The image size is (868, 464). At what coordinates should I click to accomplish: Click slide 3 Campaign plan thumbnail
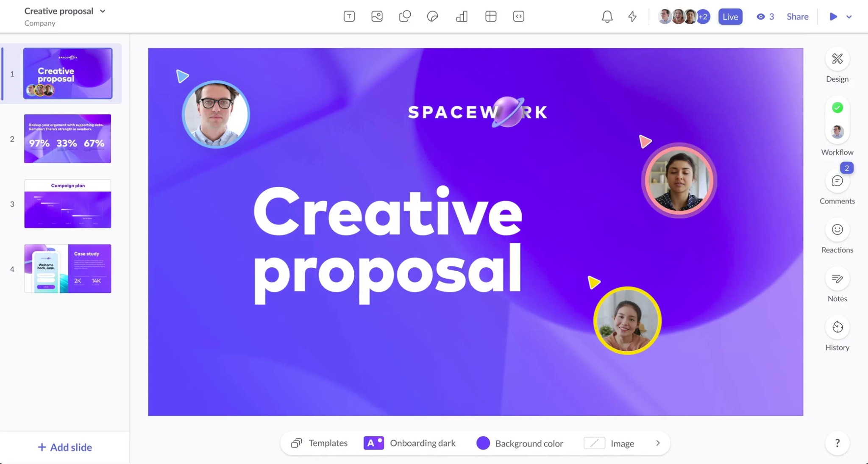pos(67,203)
